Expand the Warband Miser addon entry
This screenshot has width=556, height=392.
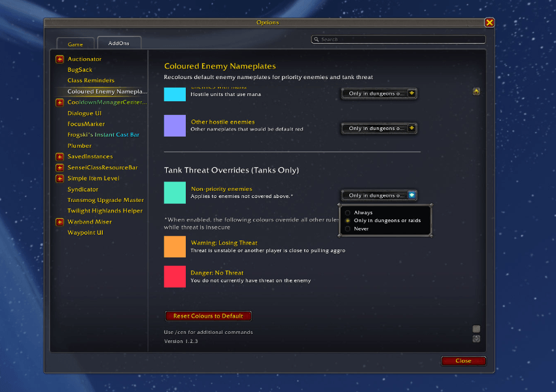pos(60,222)
